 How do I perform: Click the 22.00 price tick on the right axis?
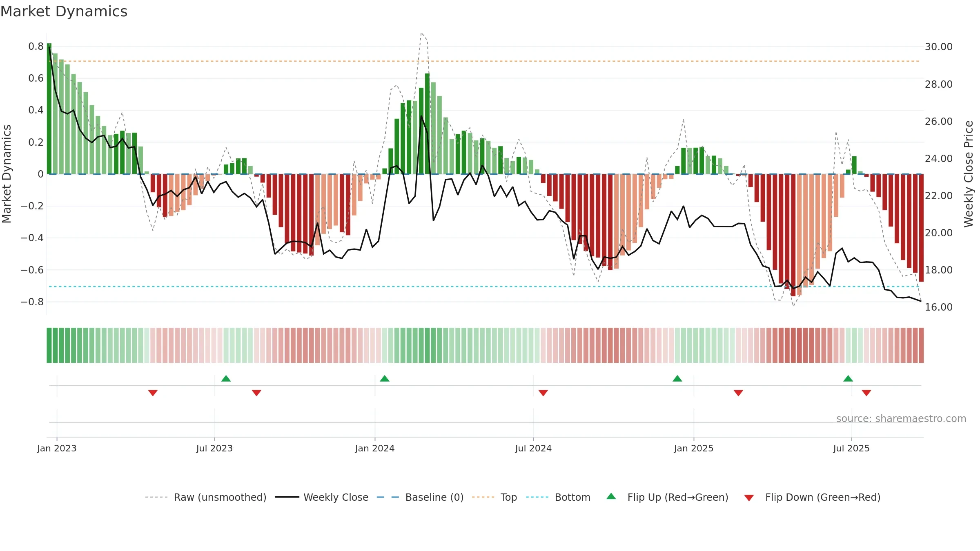point(939,196)
